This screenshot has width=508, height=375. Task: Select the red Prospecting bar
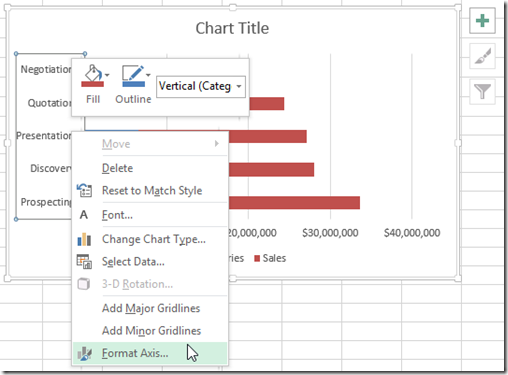click(294, 203)
